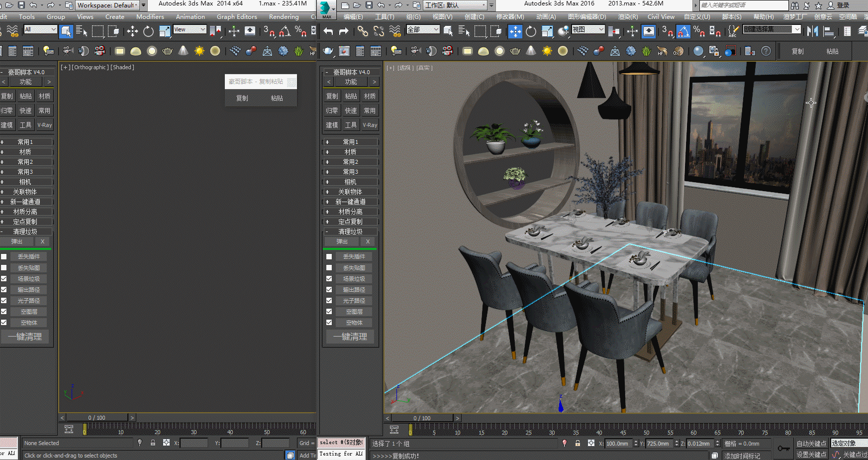Expand the 常用1 rollout in 2014 panel

coord(26,142)
